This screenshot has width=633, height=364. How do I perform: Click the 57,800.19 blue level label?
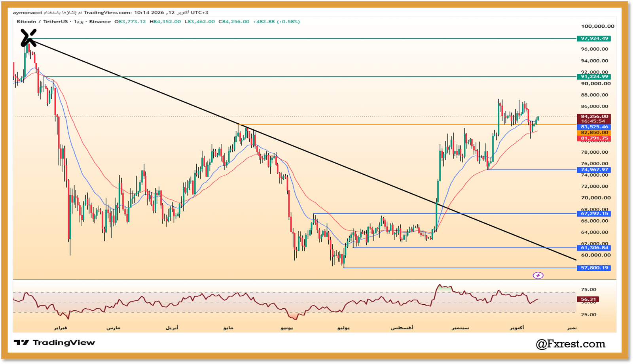tap(594, 268)
